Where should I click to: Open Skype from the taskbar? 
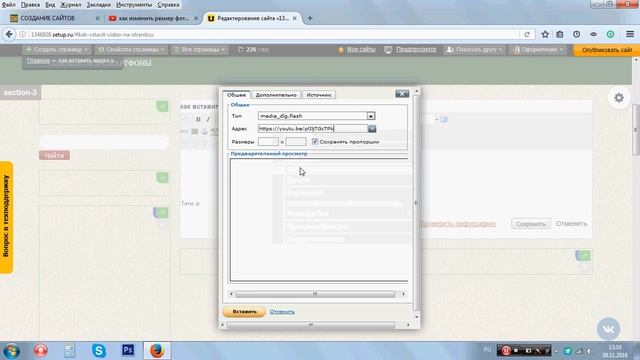point(99,351)
